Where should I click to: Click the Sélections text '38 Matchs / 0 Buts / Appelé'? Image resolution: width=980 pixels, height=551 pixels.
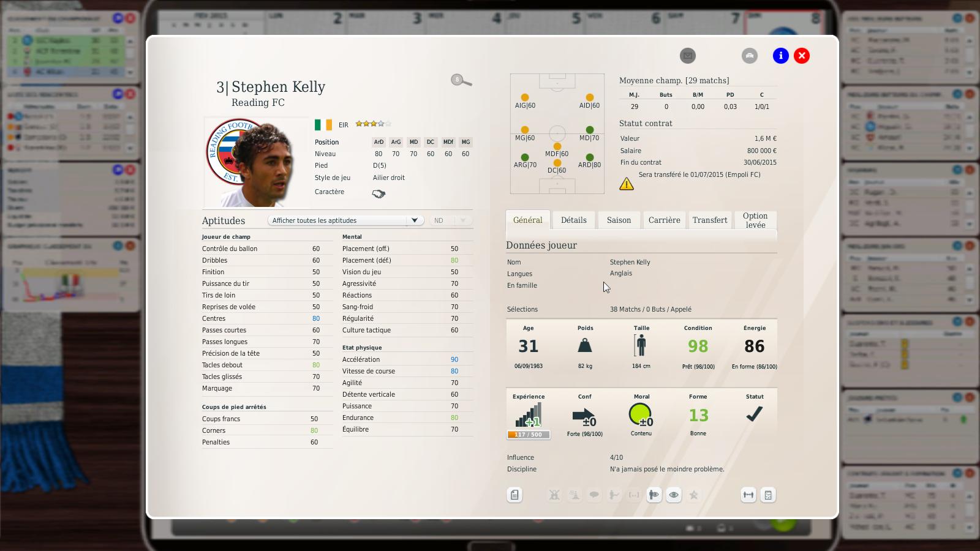tap(650, 309)
